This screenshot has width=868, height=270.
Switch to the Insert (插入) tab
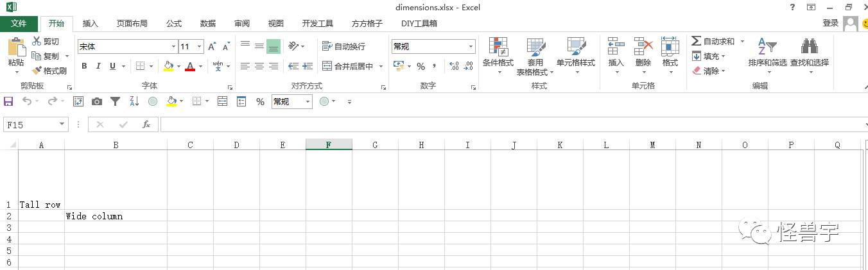91,24
